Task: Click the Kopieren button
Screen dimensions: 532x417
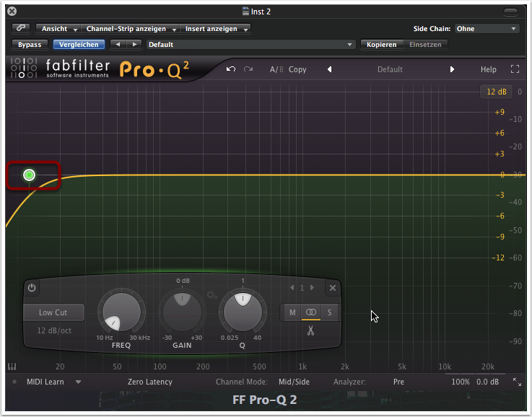Action: [x=381, y=45]
